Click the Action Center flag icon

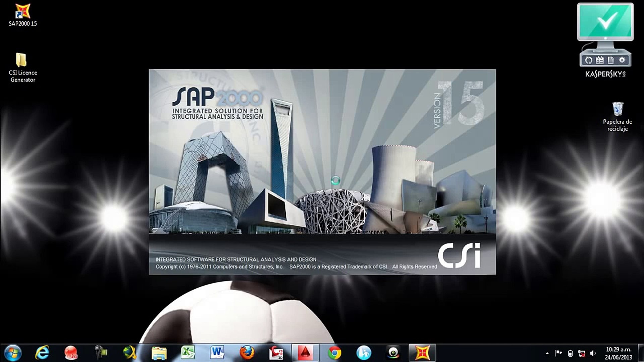[x=558, y=353]
